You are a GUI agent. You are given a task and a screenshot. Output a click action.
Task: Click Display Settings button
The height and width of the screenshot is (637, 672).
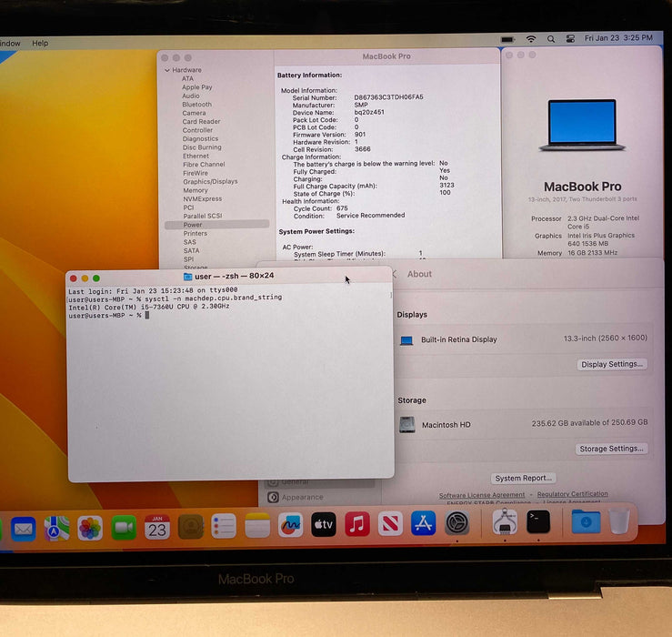coord(612,364)
